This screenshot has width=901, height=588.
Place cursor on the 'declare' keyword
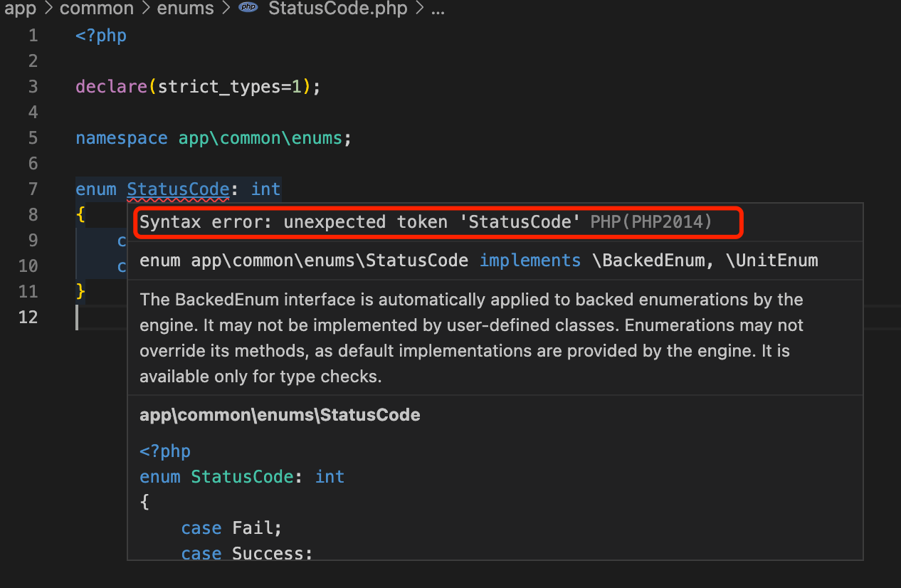112,87
